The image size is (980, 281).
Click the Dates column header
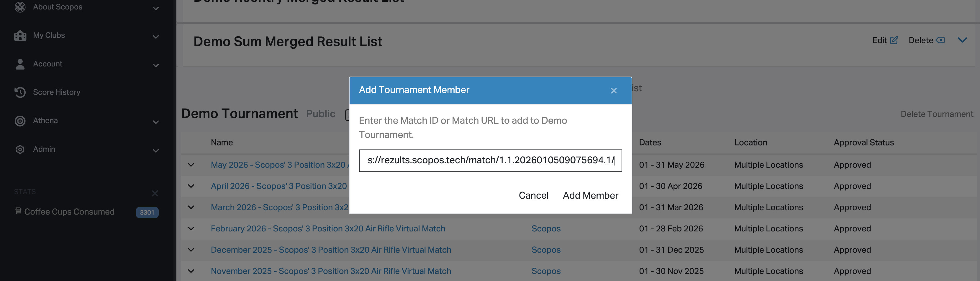[x=650, y=142]
